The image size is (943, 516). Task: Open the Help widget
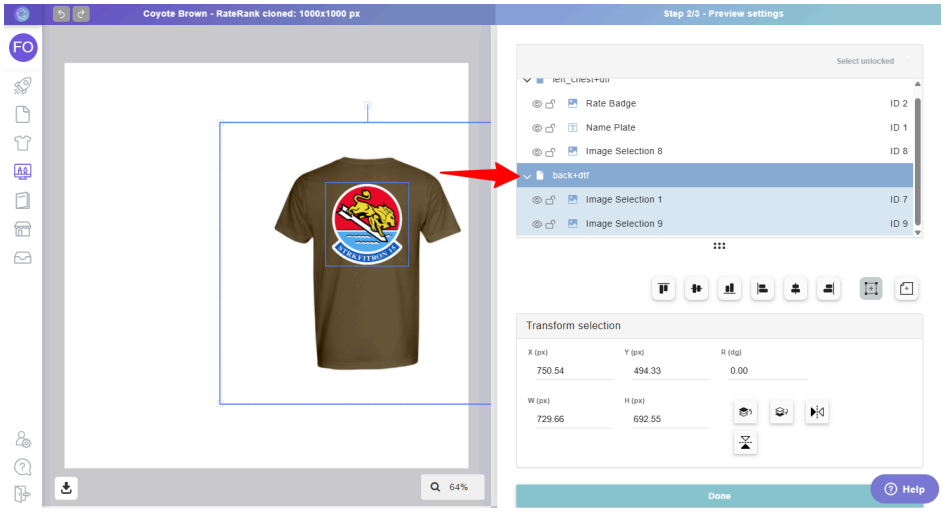(x=904, y=489)
